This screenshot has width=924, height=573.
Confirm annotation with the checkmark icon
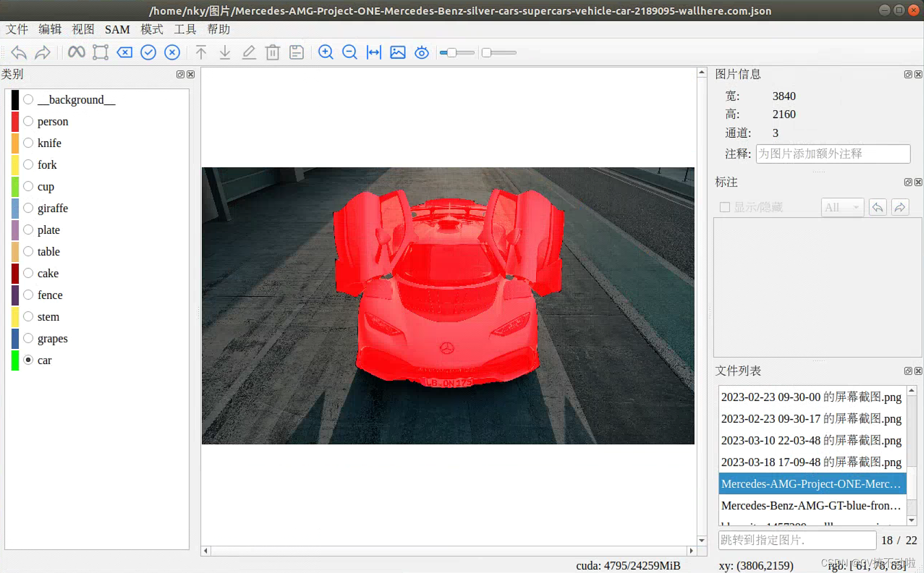click(148, 52)
